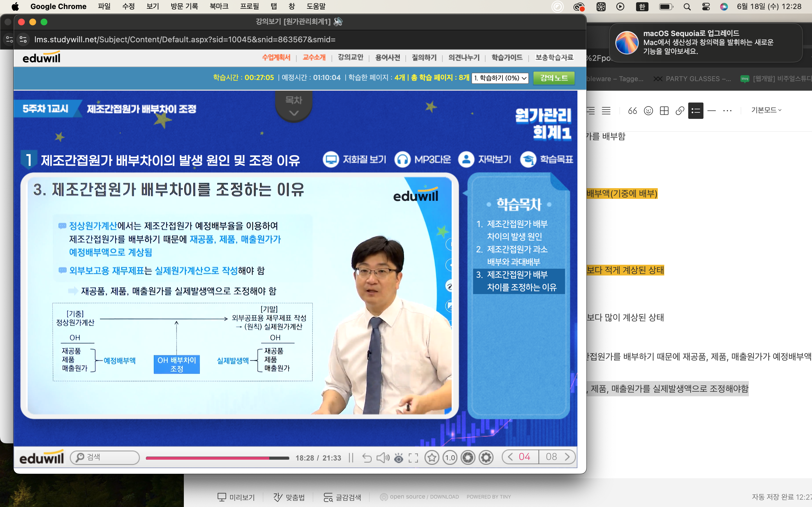Expand the 목차 pull-down tab

[x=294, y=106]
